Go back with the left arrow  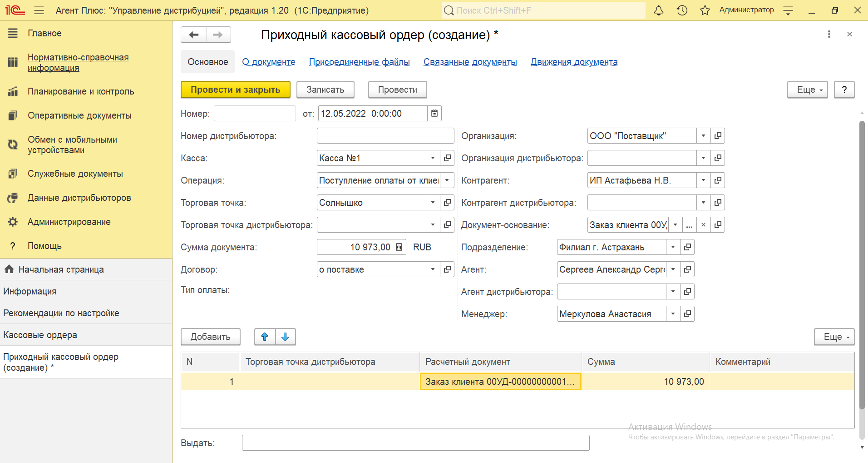(193, 35)
